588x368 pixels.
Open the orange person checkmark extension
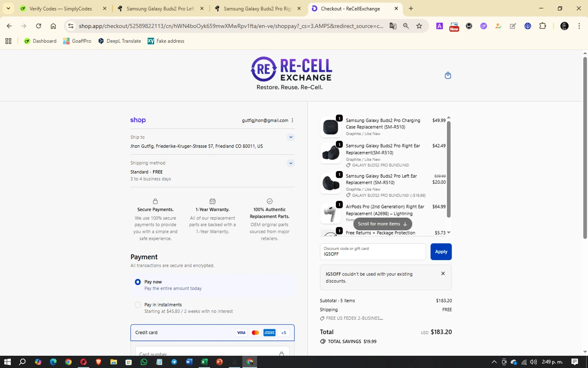point(498,26)
